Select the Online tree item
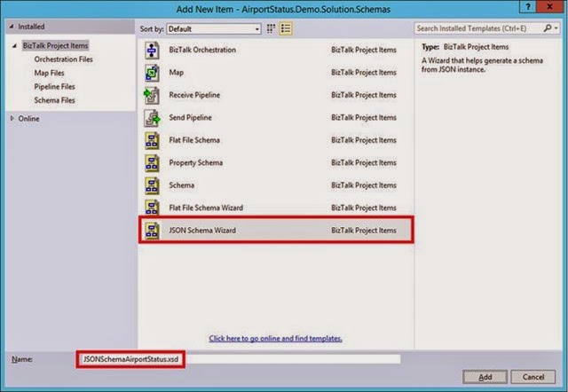568x392 pixels. pyautogui.click(x=29, y=119)
